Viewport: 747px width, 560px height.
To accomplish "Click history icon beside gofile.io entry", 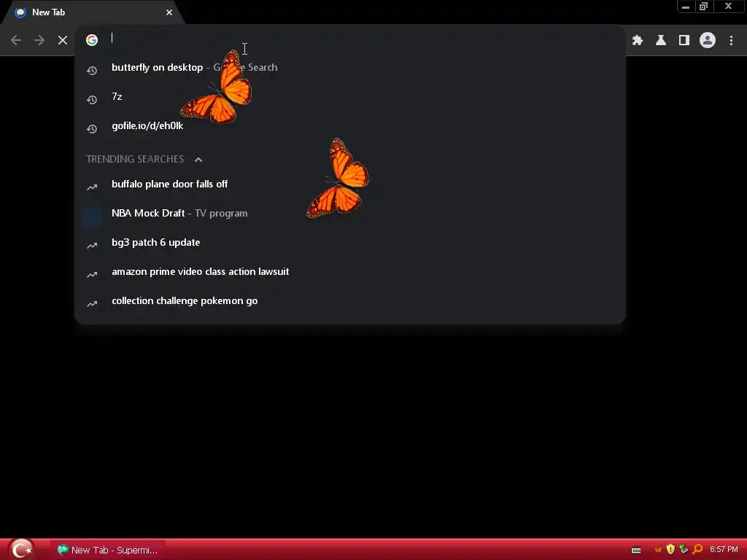I will coord(92,128).
